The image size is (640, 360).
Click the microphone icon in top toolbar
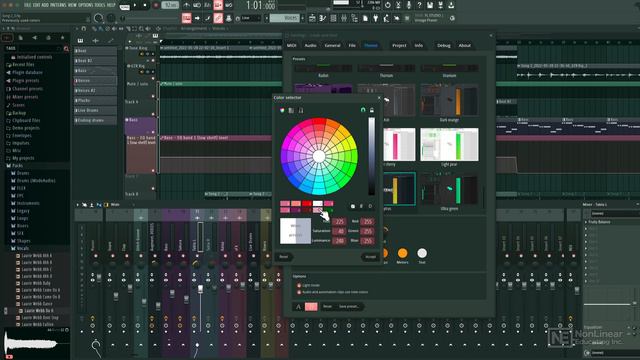pyautogui.click(x=409, y=5)
